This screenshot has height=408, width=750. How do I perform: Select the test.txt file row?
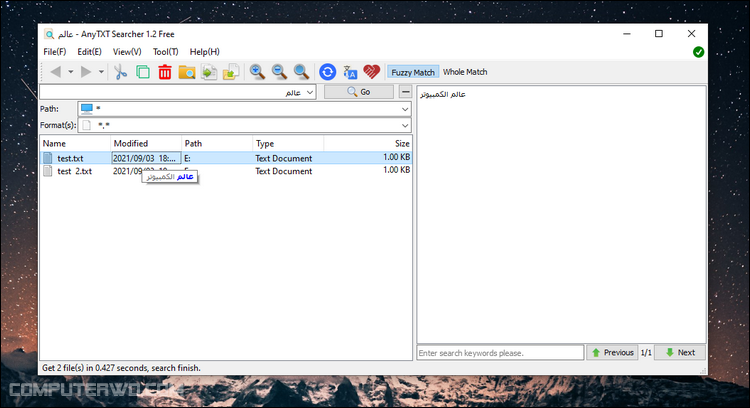tap(226, 158)
